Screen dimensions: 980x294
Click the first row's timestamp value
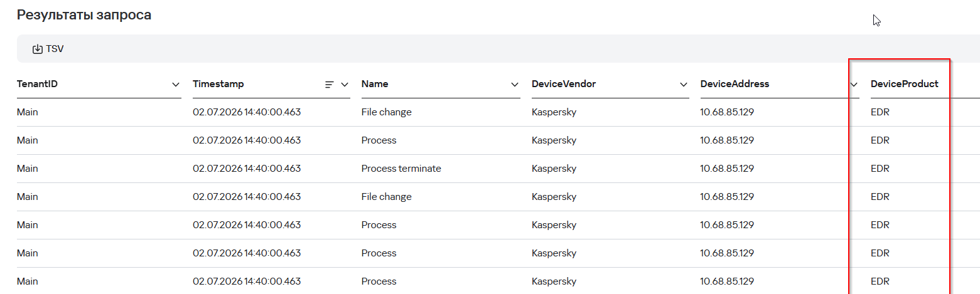247,112
